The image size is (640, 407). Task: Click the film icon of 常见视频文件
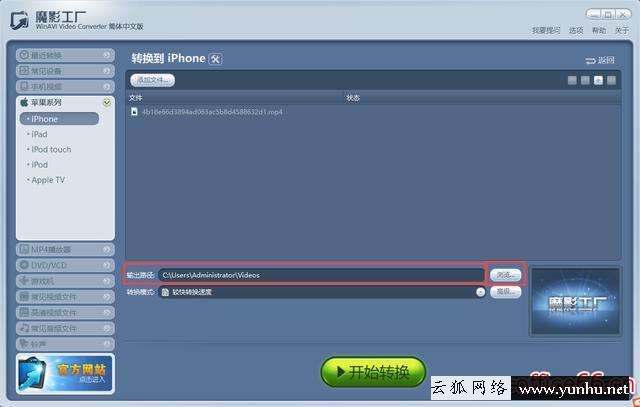point(24,297)
